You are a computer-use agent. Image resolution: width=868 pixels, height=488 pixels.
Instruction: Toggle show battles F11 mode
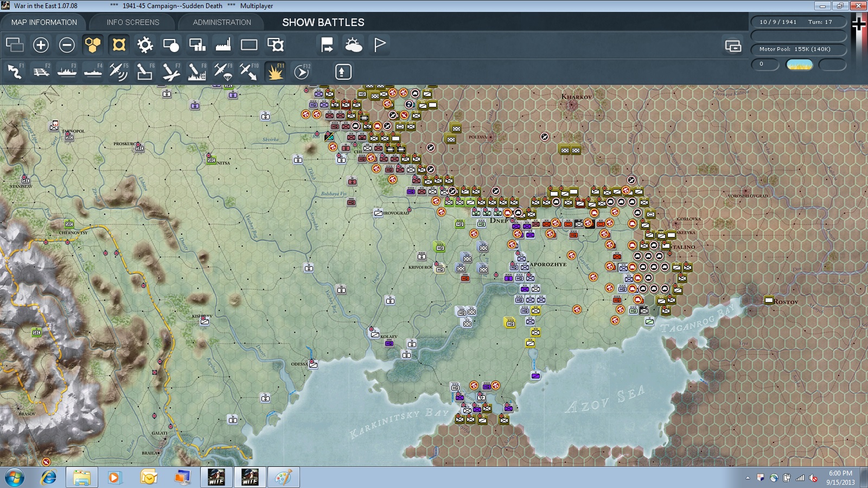point(276,72)
